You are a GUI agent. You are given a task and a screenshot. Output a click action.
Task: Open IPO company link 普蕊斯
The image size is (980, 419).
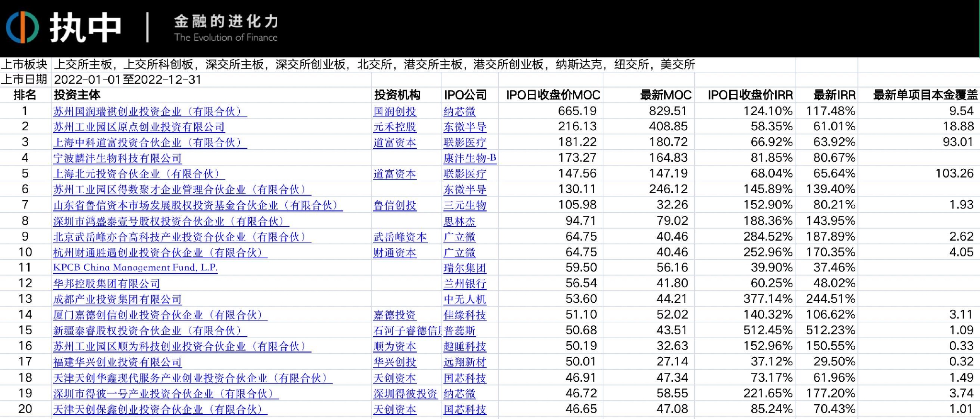459,331
